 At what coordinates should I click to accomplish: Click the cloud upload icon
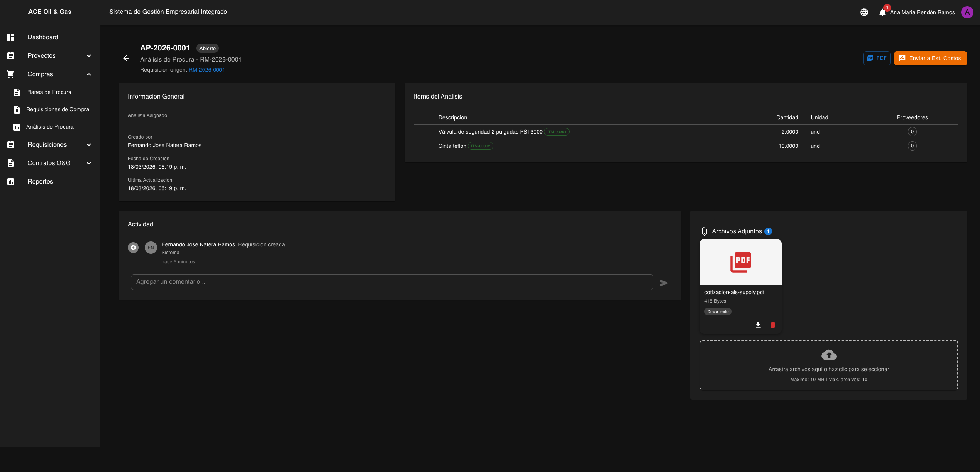(x=829, y=355)
